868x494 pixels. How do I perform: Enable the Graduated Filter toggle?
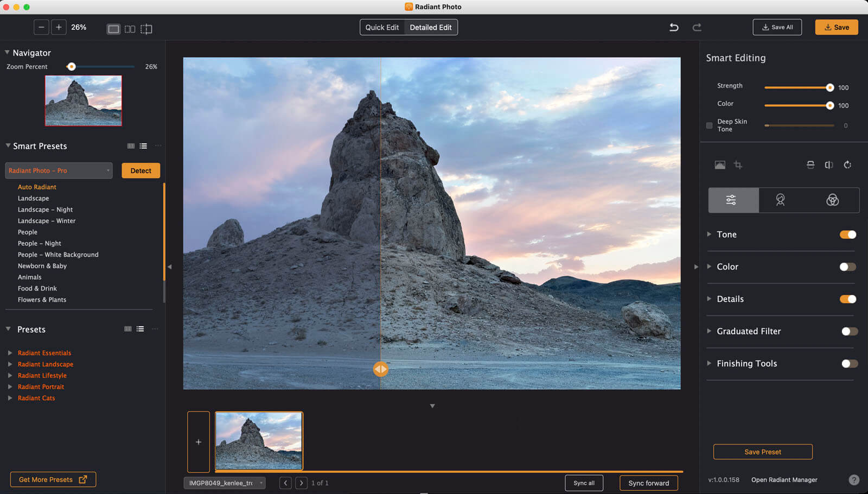(x=849, y=331)
